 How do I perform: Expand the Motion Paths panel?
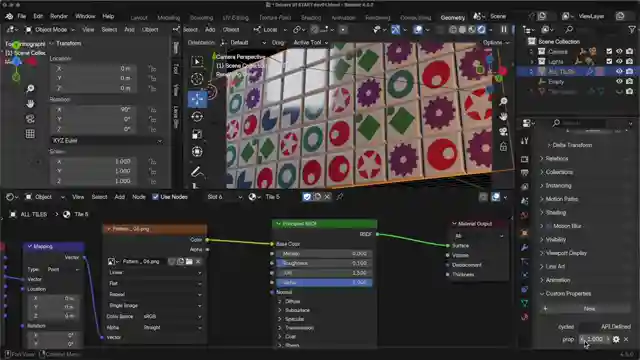coord(562,199)
